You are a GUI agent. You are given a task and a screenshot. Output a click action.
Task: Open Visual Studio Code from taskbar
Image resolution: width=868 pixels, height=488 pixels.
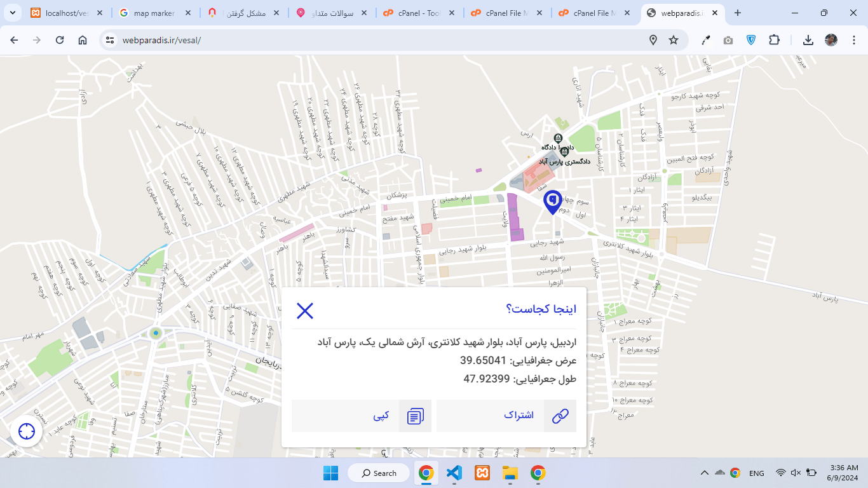tap(454, 473)
